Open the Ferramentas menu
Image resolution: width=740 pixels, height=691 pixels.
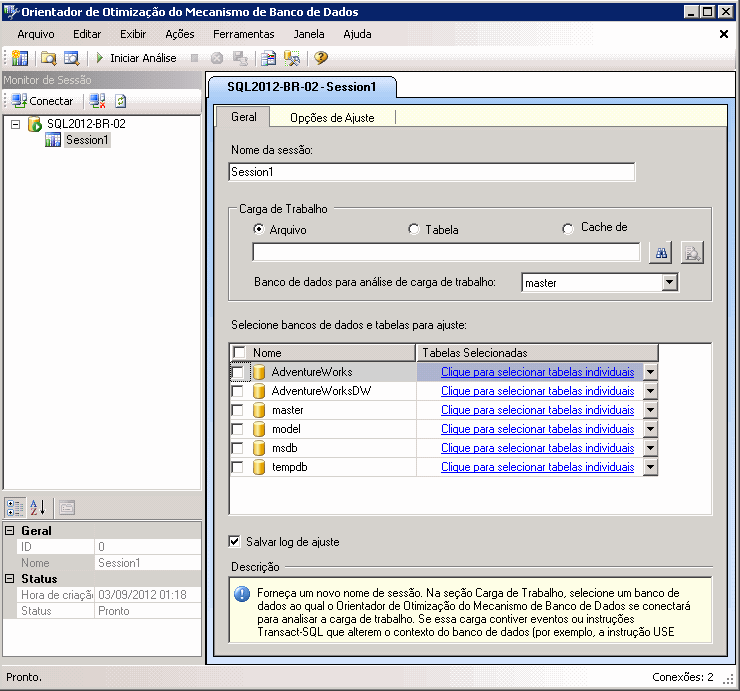tap(243, 34)
